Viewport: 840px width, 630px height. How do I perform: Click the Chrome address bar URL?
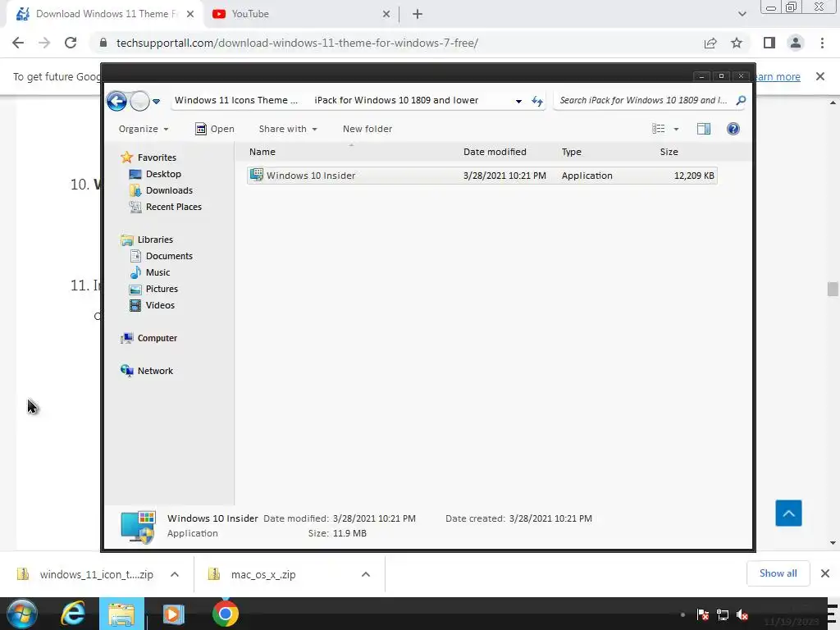[x=297, y=43]
